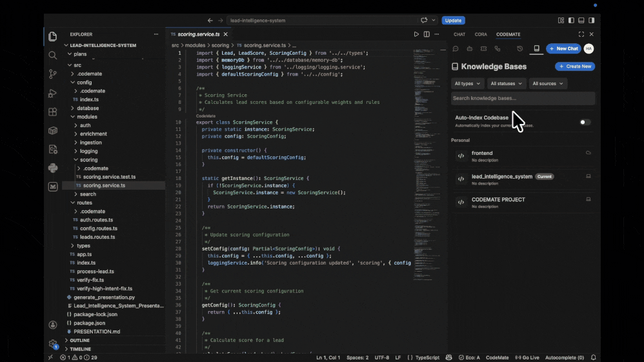Toggle the Auto-Index Codebase switch

[x=585, y=122]
